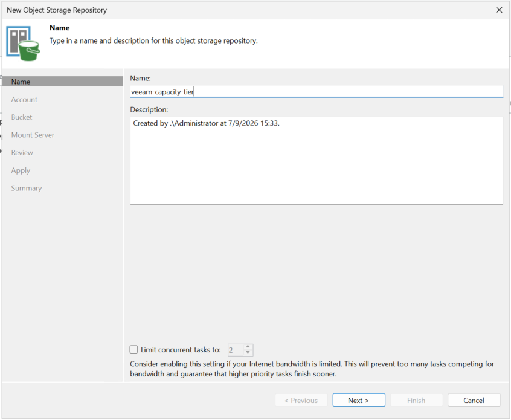Open the Mount Server wizard step
The height and width of the screenshot is (420, 511).
click(33, 135)
